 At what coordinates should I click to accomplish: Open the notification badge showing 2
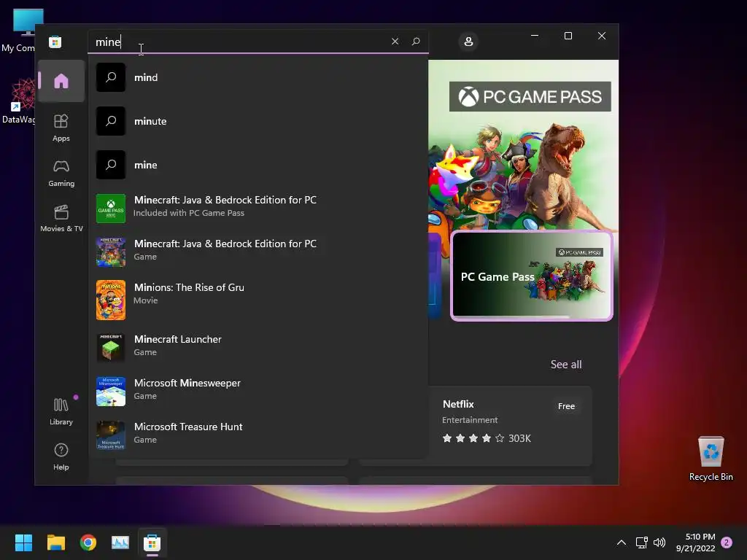(x=727, y=542)
